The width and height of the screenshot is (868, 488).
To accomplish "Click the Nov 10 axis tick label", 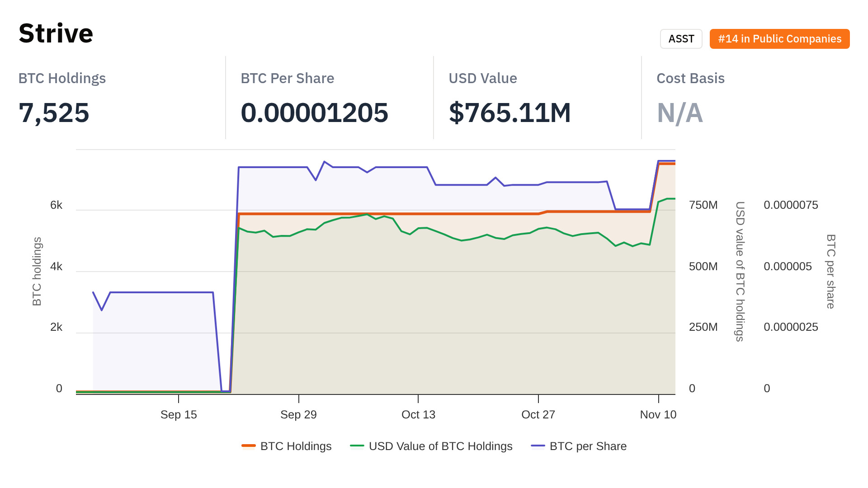I will point(658,414).
